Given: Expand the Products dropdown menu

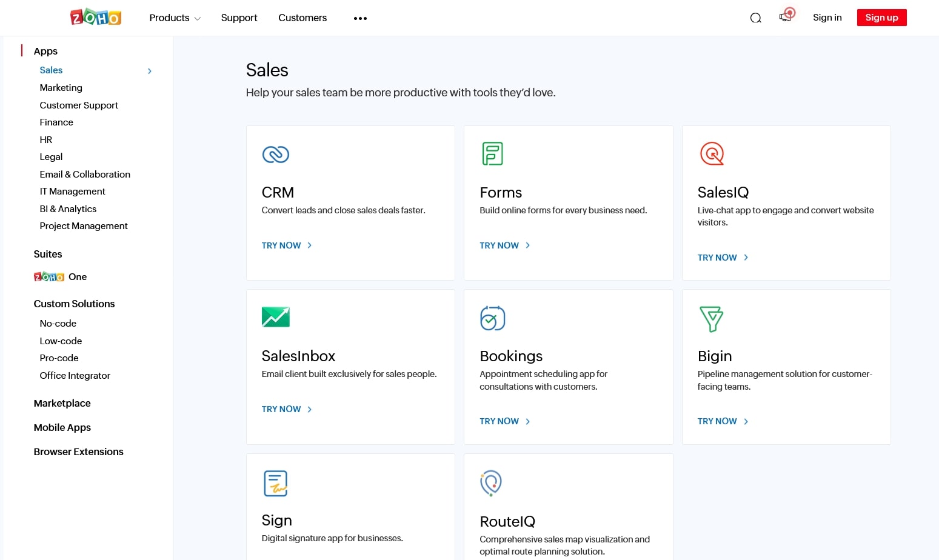Looking at the screenshot, I should (x=175, y=18).
